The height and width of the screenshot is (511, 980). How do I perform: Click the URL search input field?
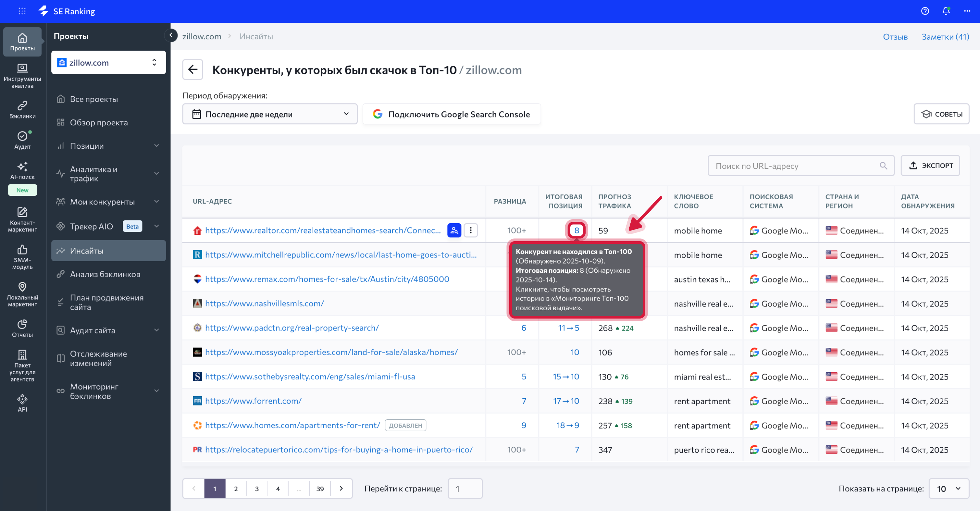[x=795, y=166]
